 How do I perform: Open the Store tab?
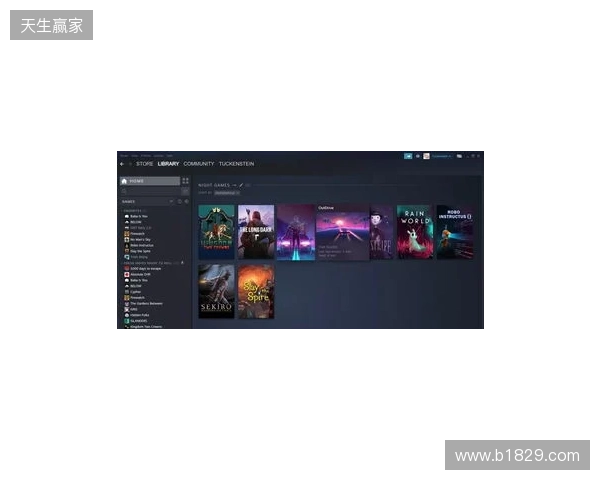tap(145, 163)
